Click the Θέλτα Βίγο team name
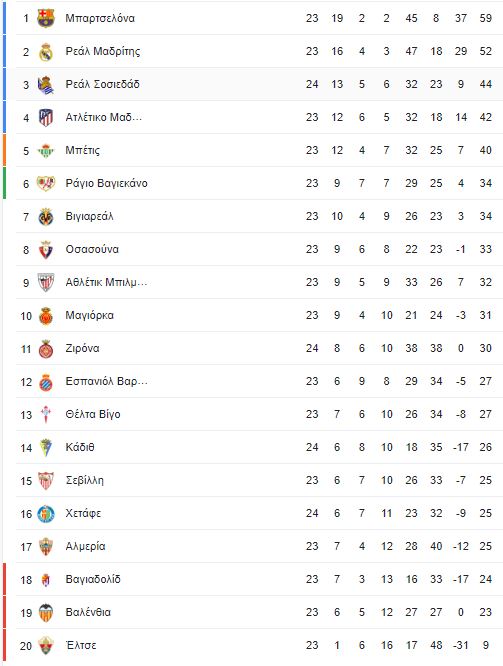Screen dimensions: 503x666 (93, 414)
